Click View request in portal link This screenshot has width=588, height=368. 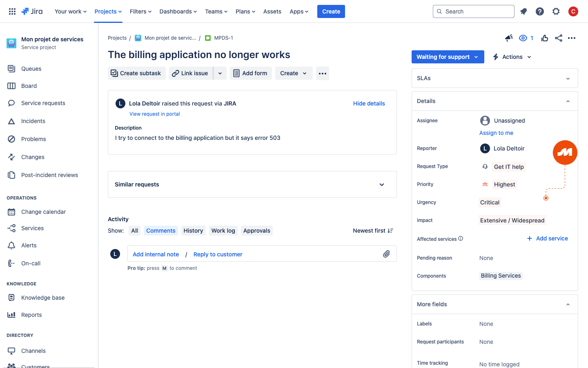coord(155,114)
